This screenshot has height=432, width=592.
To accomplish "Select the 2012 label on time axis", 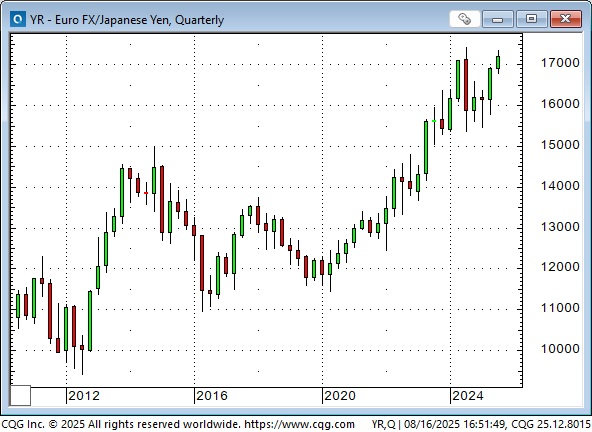I will [84, 396].
